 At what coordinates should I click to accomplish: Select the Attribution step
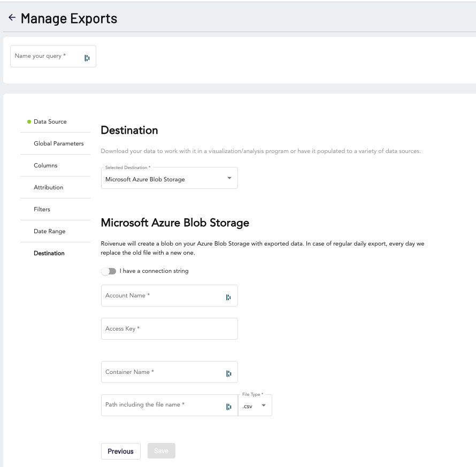pos(48,187)
